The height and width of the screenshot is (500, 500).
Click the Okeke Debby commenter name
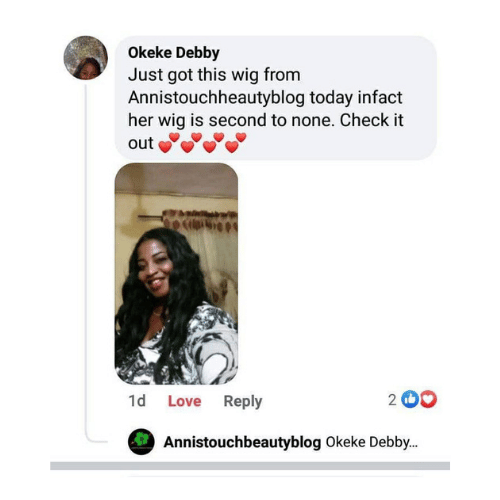point(174,53)
